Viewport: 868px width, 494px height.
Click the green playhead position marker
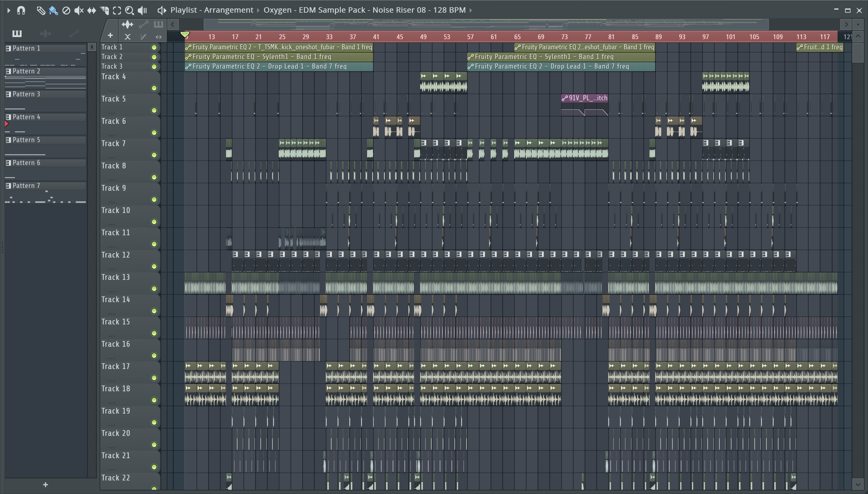point(185,35)
